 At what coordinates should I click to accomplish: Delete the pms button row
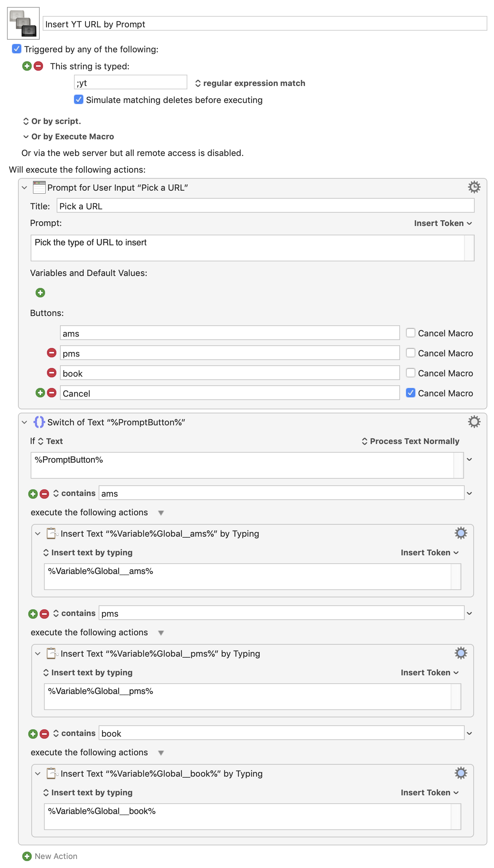pos(52,353)
